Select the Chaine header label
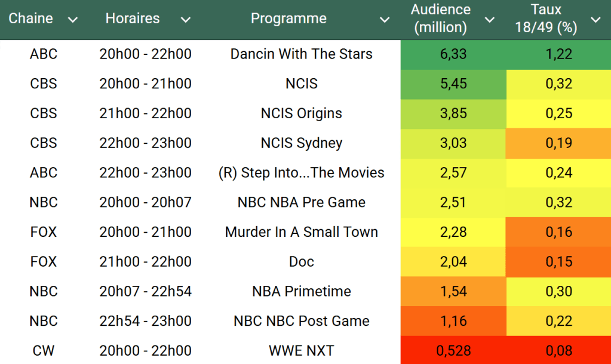Image resolution: width=611 pixels, height=364 pixels. click(x=31, y=18)
